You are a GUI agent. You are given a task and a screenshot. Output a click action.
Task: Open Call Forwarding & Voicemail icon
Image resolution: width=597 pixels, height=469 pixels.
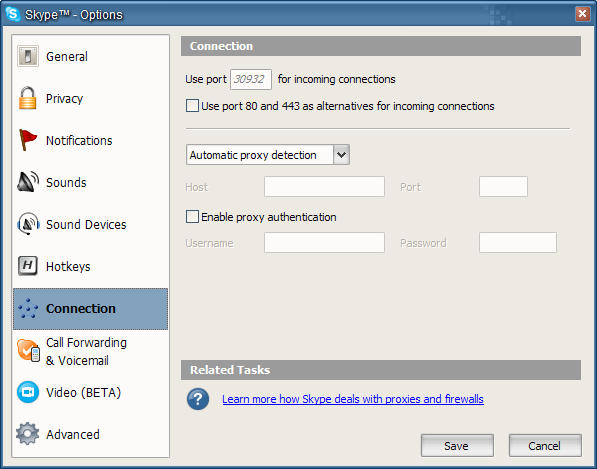click(28, 350)
